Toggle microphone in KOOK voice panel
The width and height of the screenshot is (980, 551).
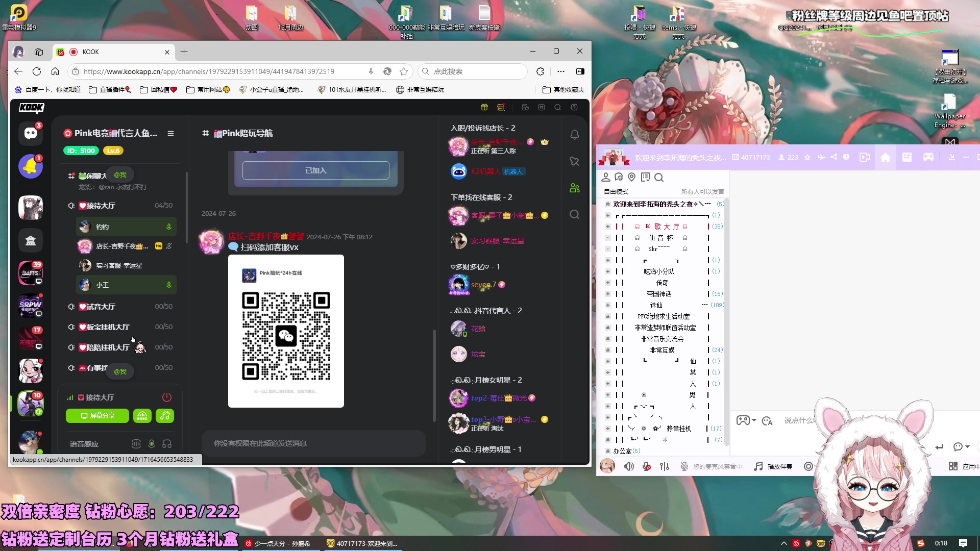[152, 444]
